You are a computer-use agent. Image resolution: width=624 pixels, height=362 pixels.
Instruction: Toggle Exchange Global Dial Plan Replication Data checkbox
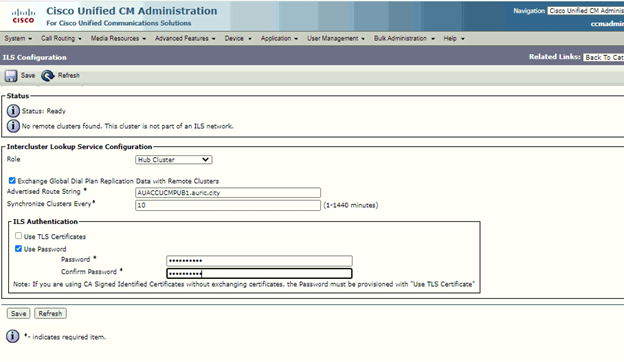coord(12,181)
